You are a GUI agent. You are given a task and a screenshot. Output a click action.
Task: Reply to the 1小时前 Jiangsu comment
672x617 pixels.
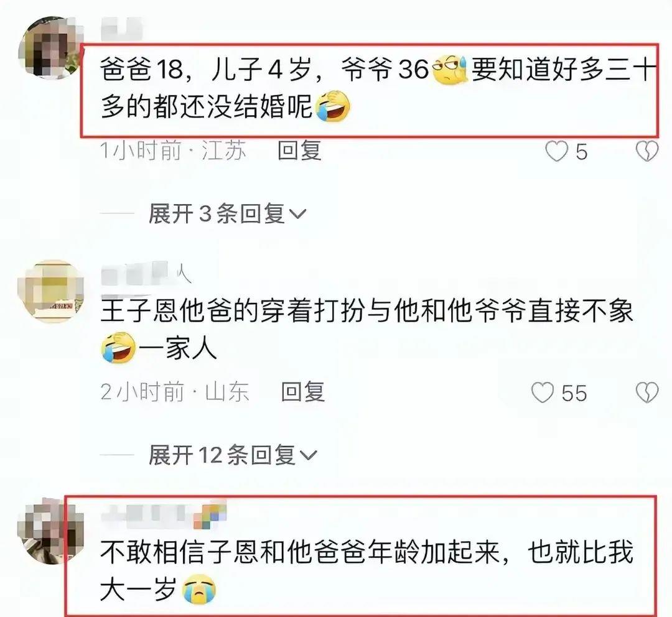[x=299, y=151]
